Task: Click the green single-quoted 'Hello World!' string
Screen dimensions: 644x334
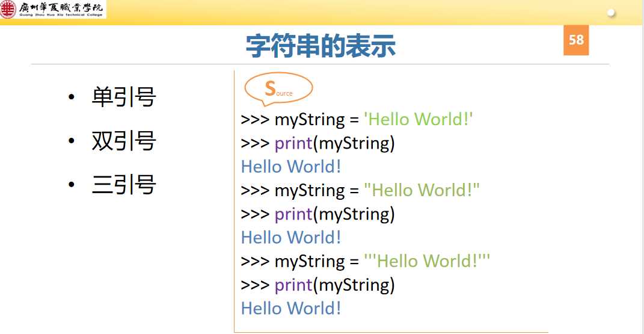Action: coord(419,119)
